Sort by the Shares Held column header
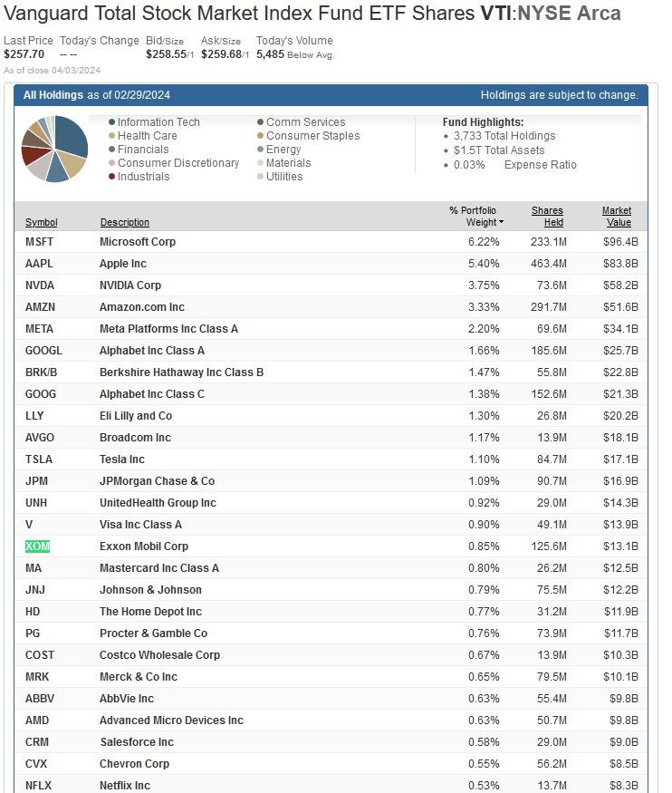The width and height of the screenshot is (672, 793). coord(547,217)
